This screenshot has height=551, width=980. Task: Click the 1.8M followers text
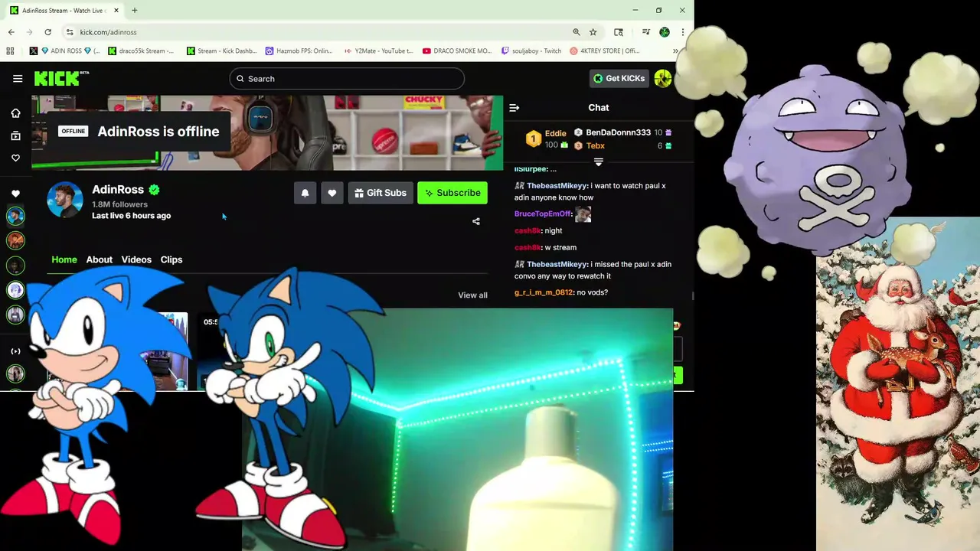[119, 204]
